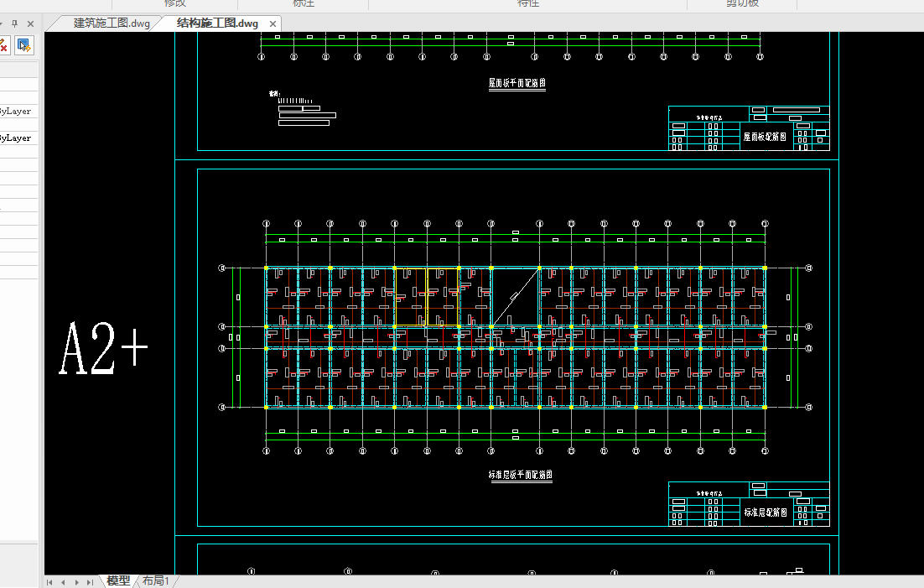Image resolution: width=924 pixels, height=588 pixels.
Task: Go to the previous layout tab arrow
Action: click(63, 582)
